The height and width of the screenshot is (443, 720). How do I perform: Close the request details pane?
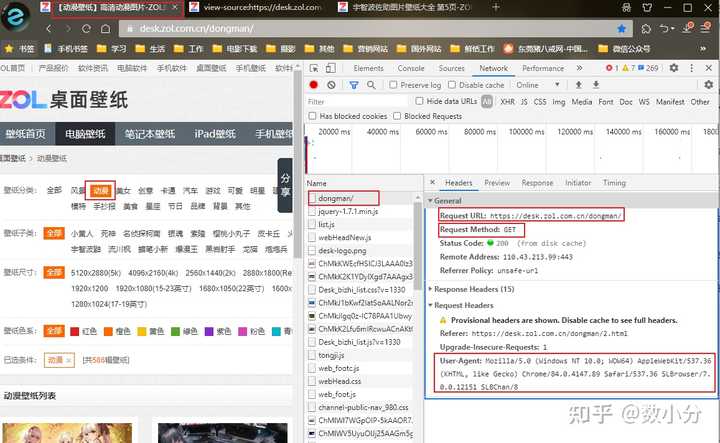[x=432, y=182]
